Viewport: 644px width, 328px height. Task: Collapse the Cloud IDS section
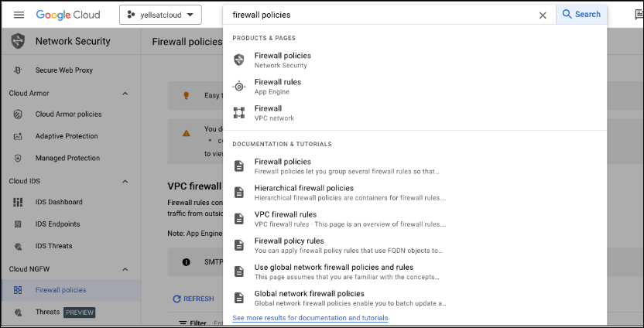pos(125,182)
